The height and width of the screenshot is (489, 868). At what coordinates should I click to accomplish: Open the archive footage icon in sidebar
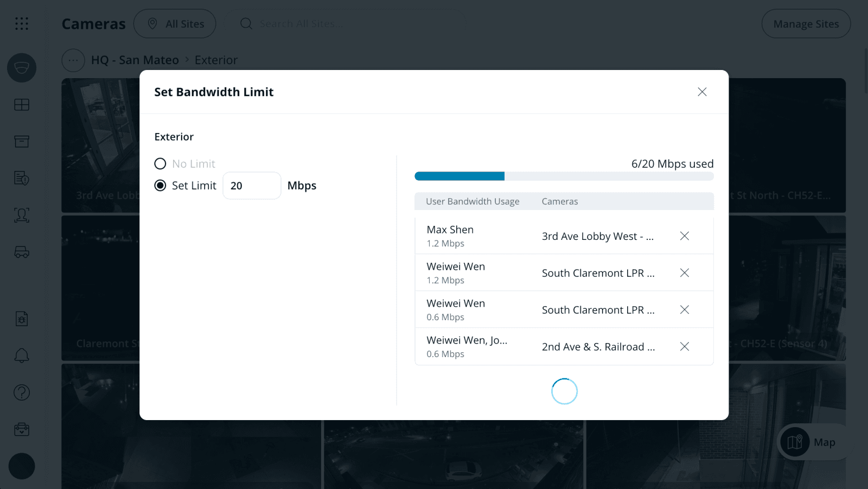point(22,141)
